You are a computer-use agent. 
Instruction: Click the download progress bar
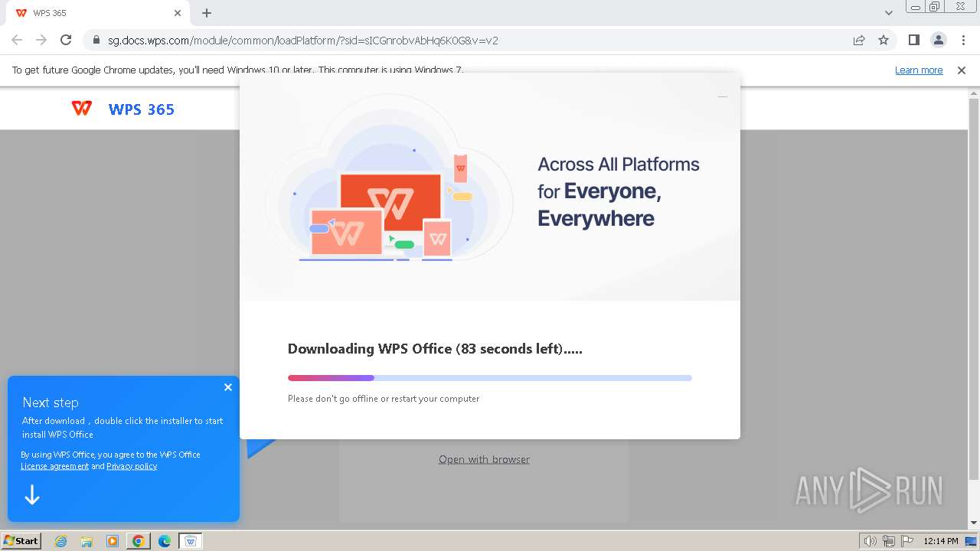pos(490,378)
